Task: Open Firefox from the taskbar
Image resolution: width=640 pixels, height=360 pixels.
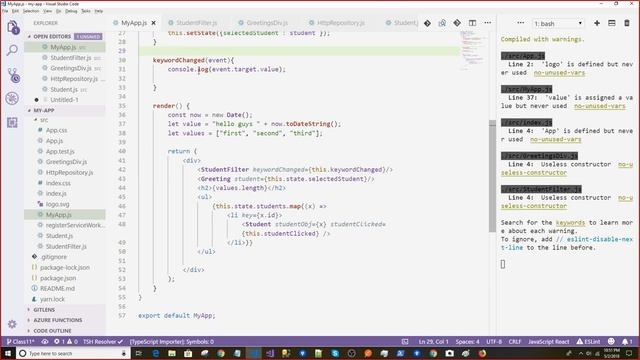Action: pyautogui.click(x=482, y=353)
